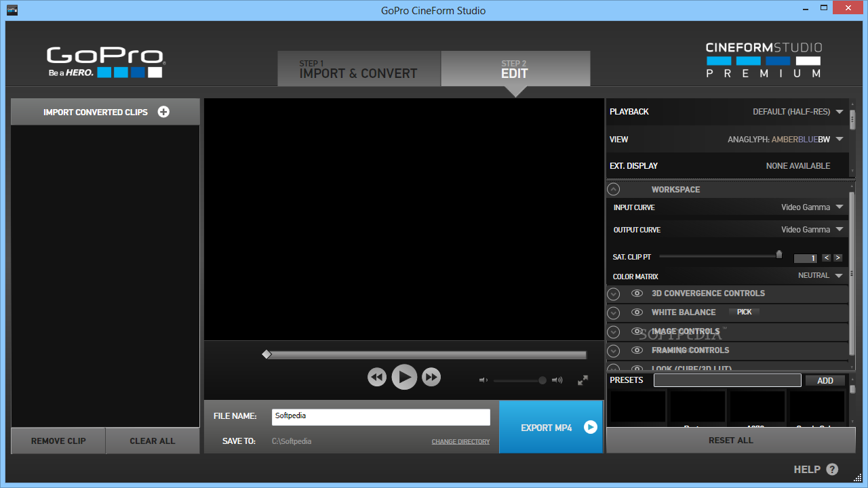Click the Presets name input field
This screenshot has height=488, width=868.
point(728,380)
